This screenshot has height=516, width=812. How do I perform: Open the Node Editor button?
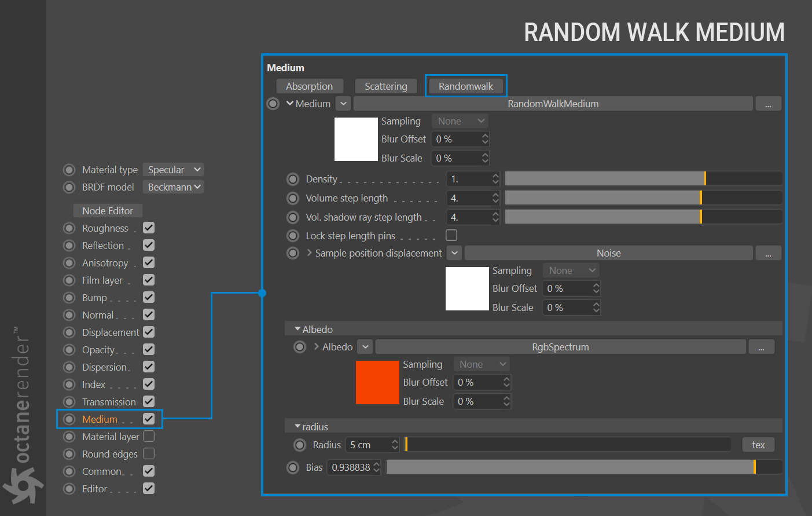pos(108,211)
